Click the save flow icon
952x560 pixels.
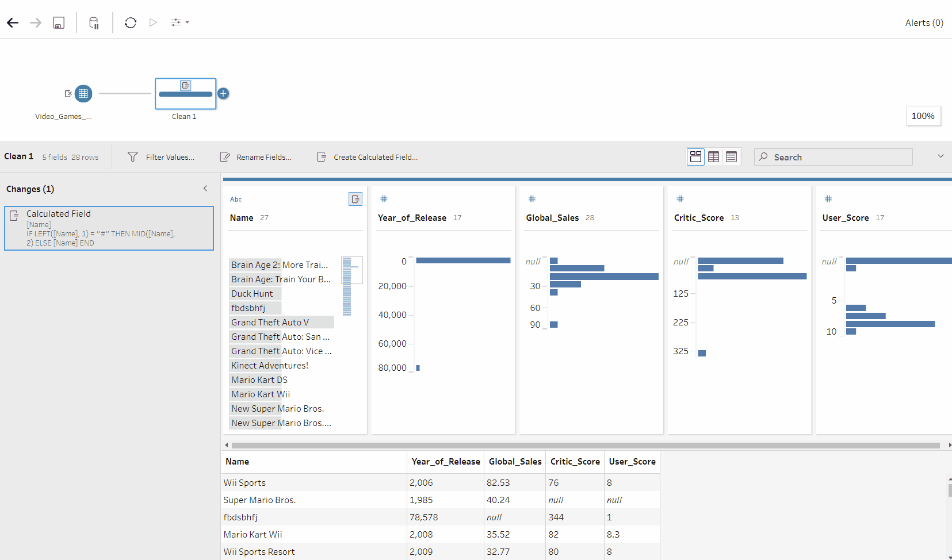click(59, 23)
